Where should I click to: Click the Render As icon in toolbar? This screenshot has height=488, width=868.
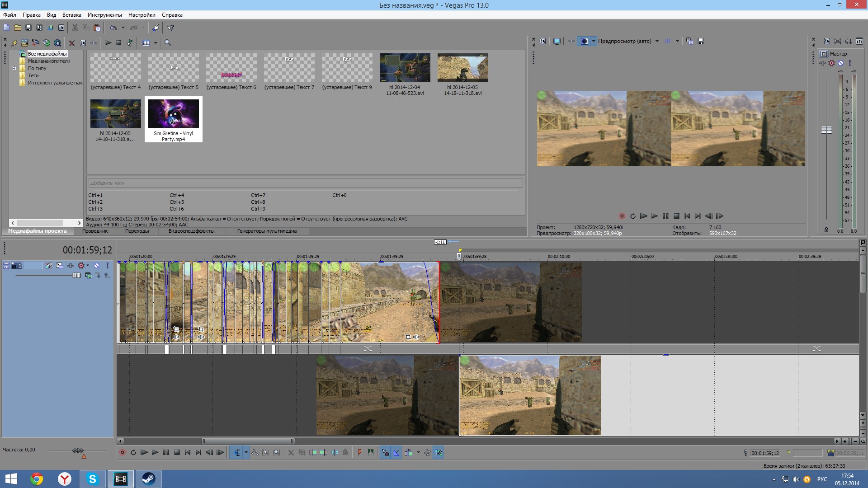click(x=50, y=28)
